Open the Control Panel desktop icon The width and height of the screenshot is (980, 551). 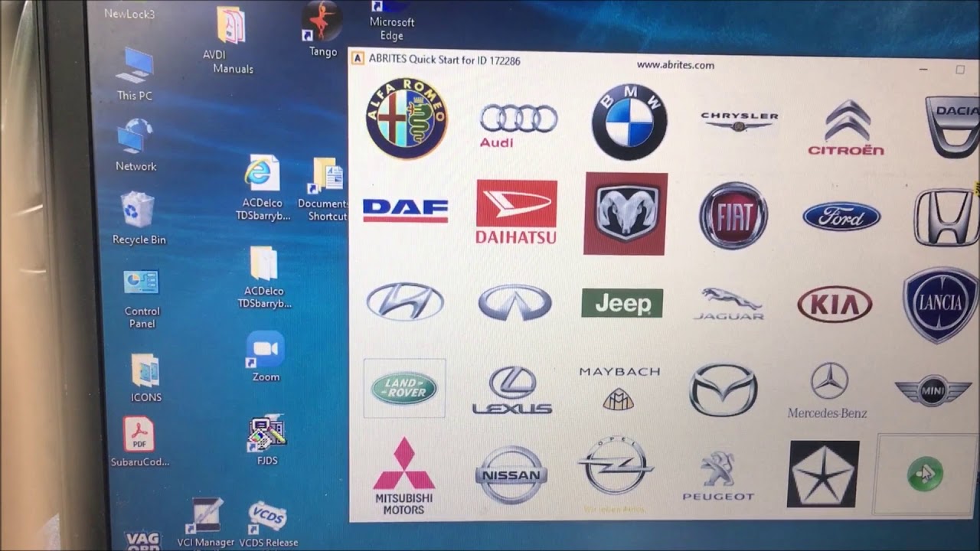pyautogui.click(x=142, y=298)
